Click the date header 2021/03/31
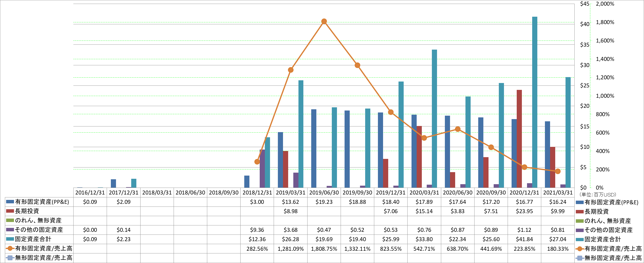 (x=558, y=193)
